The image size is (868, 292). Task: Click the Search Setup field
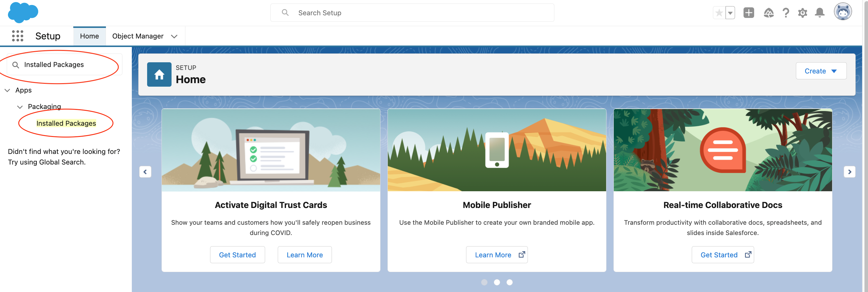click(412, 13)
